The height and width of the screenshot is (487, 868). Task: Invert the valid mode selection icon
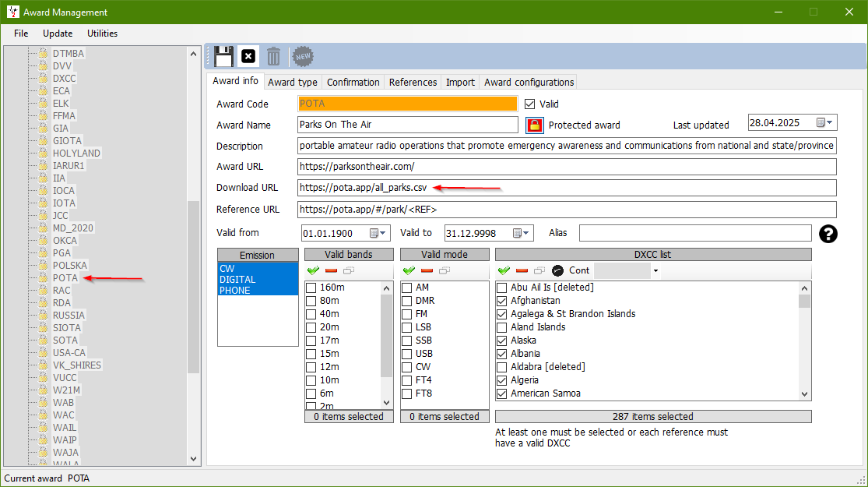(445, 270)
